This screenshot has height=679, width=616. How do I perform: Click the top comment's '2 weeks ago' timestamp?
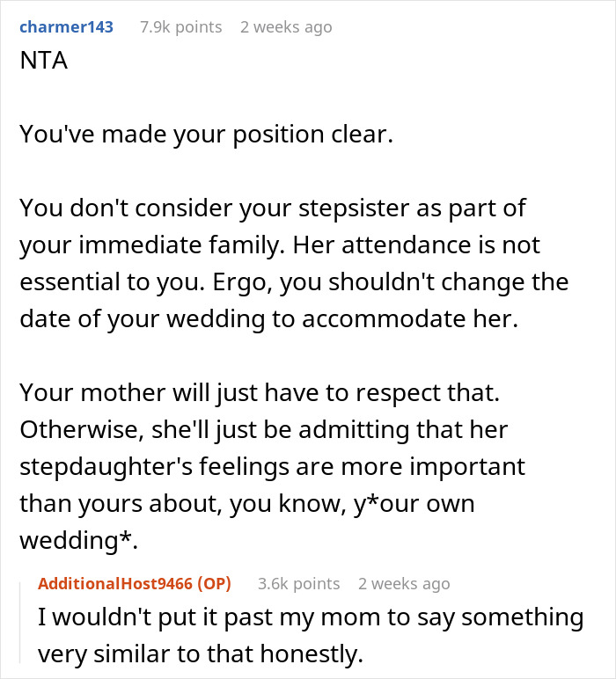point(286,27)
